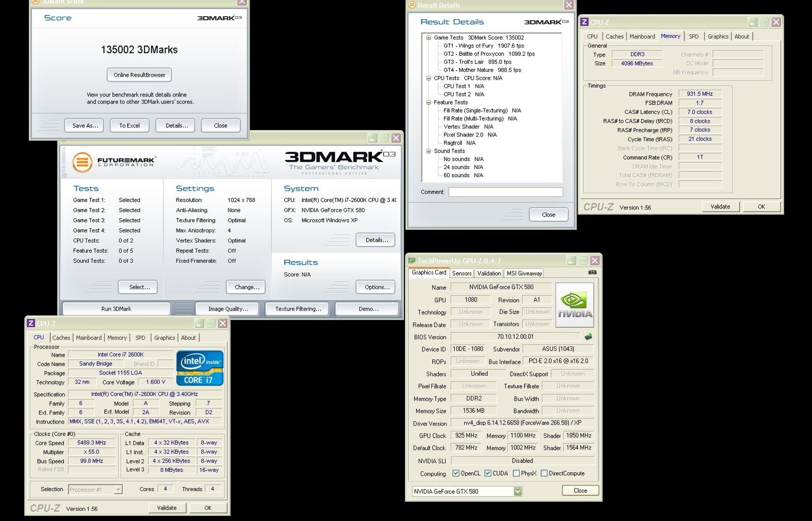Collapse the Game Tests tree node

click(x=428, y=38)
